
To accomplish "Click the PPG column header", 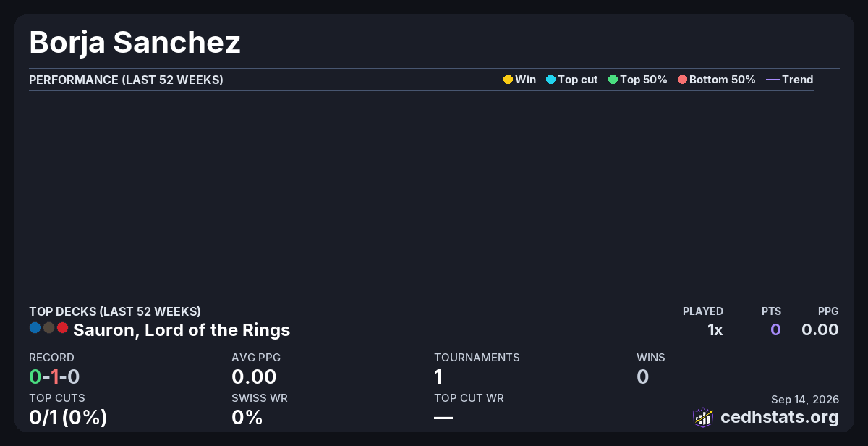I will (x=828, y=311).
